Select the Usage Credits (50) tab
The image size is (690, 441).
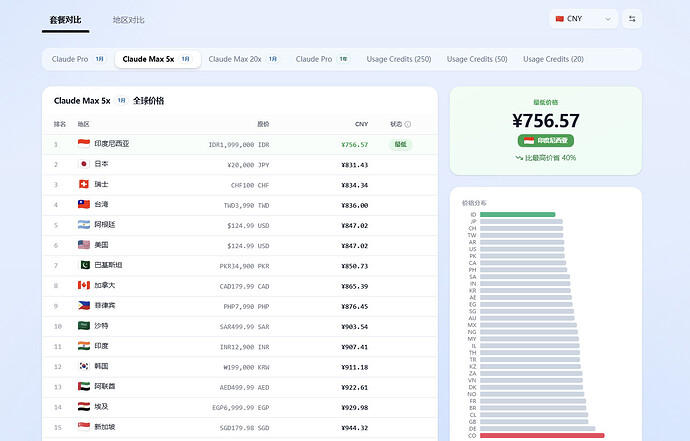click(477, 59)
